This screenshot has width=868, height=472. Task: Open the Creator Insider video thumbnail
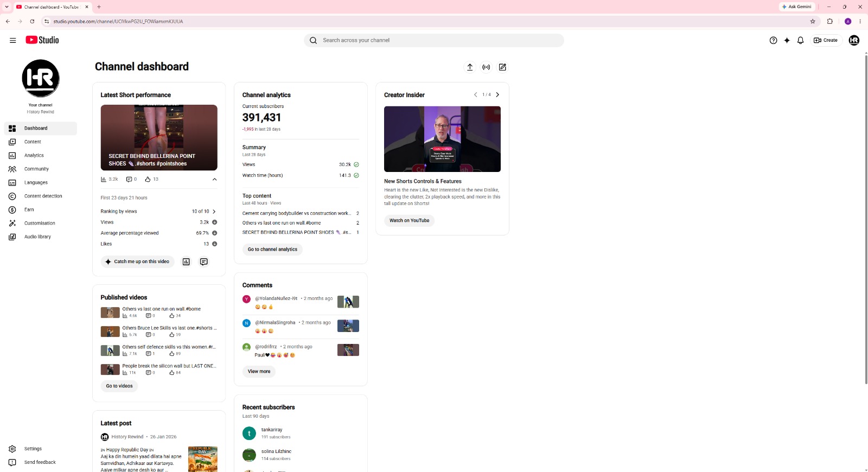[442, 139]
